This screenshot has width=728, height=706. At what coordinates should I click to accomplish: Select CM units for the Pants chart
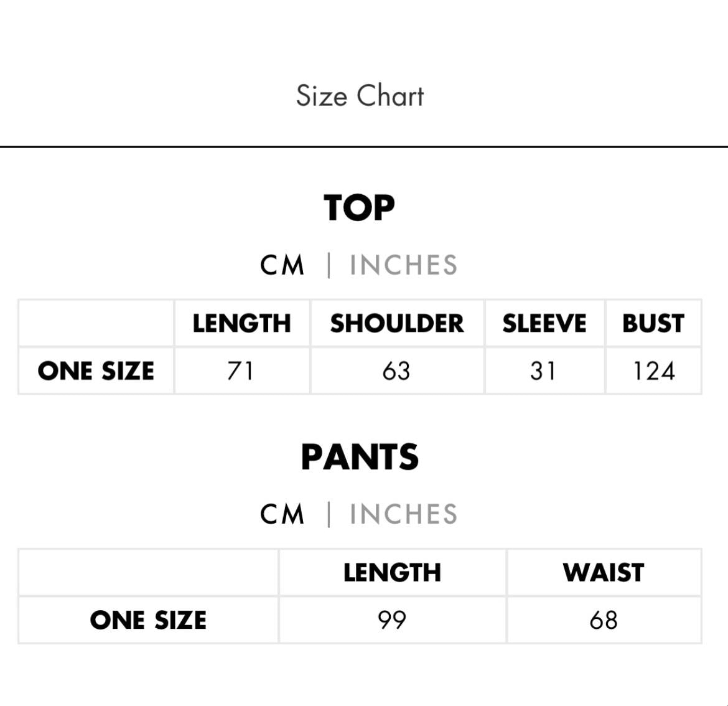coord(282,514)
